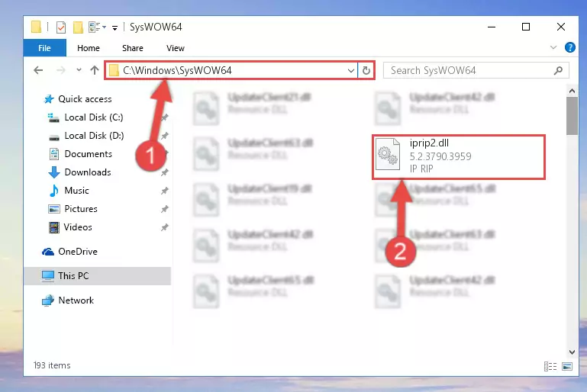Click the New folder icon in title bar
This screenshot has height=392, width=587.
[78, 27]
